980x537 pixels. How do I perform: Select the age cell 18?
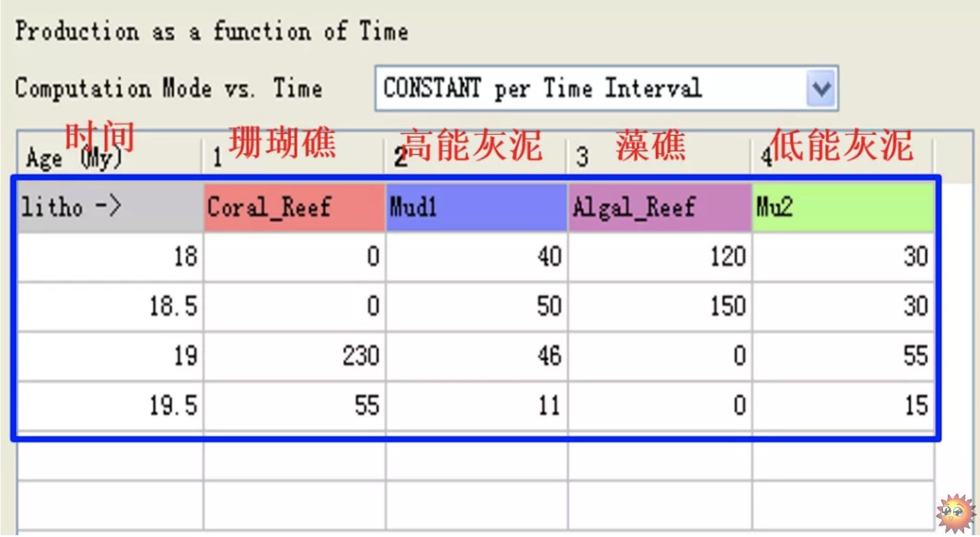click(x=111, y=256)
